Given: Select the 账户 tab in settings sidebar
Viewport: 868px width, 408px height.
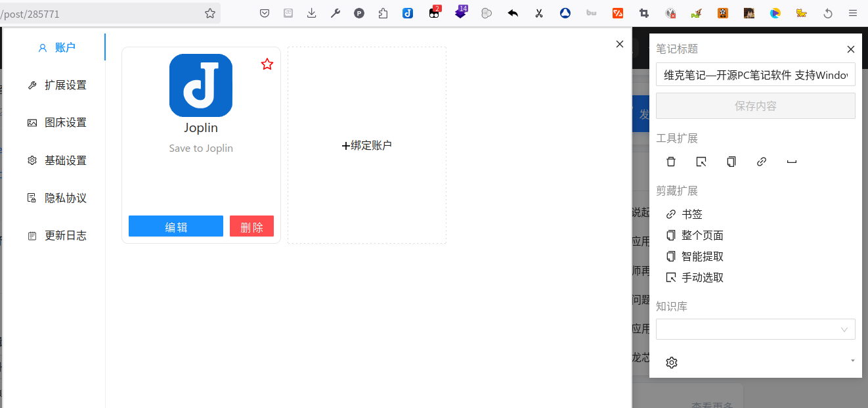Looking at the screenshot, I should tap(56, 47).
